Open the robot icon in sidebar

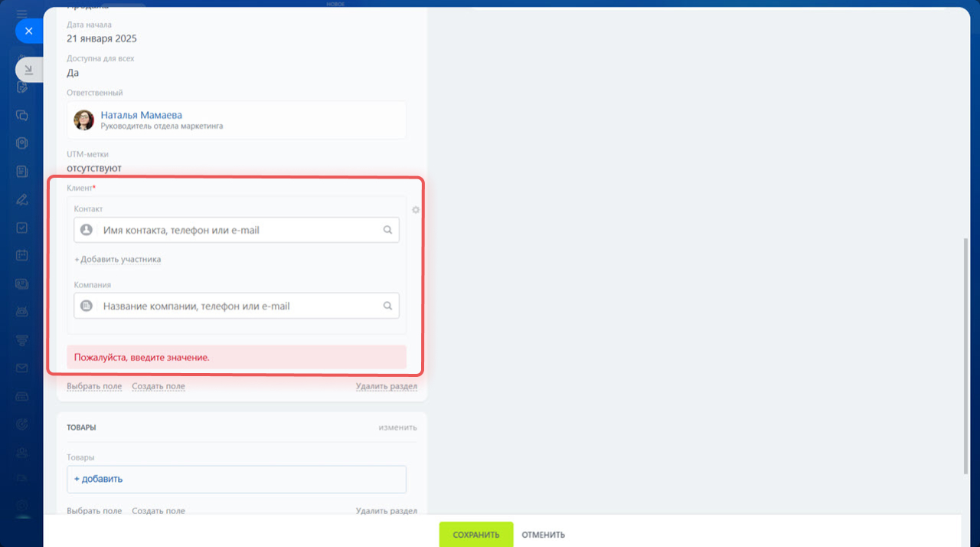coord(22,312)
